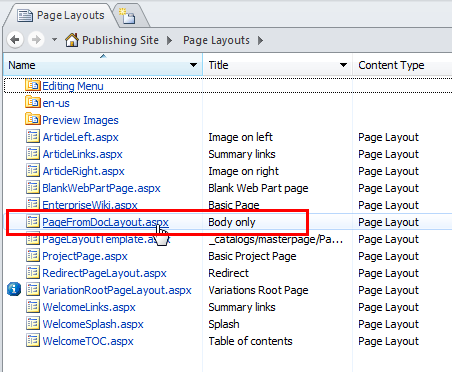Click the Publishing Site home icon
The image size is (452, 372).
[x=72, y=40]
